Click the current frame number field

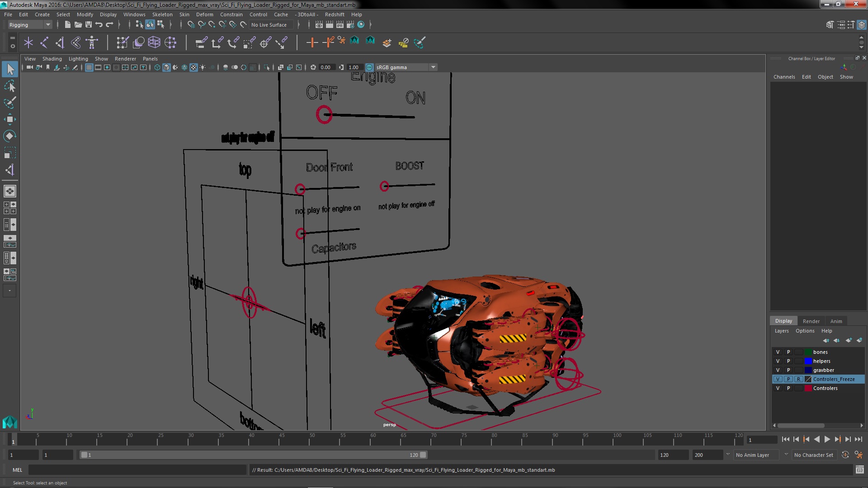[x=762, y=440]
